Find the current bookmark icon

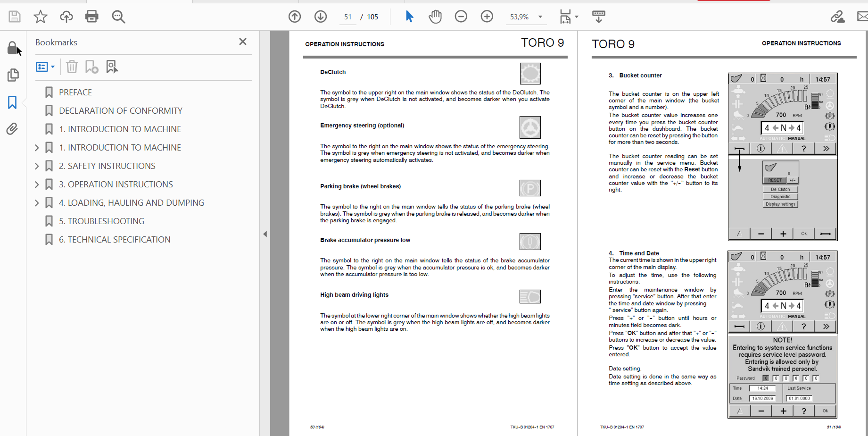(x=112, y=67)
